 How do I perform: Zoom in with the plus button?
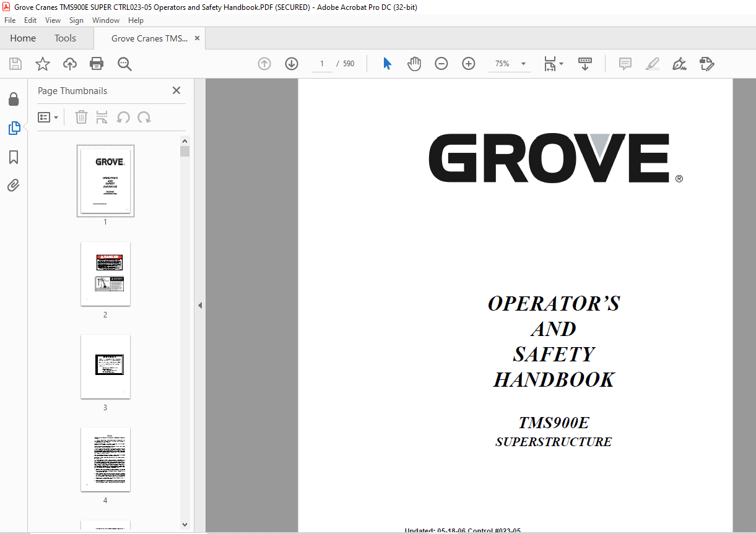coord(469,64)
